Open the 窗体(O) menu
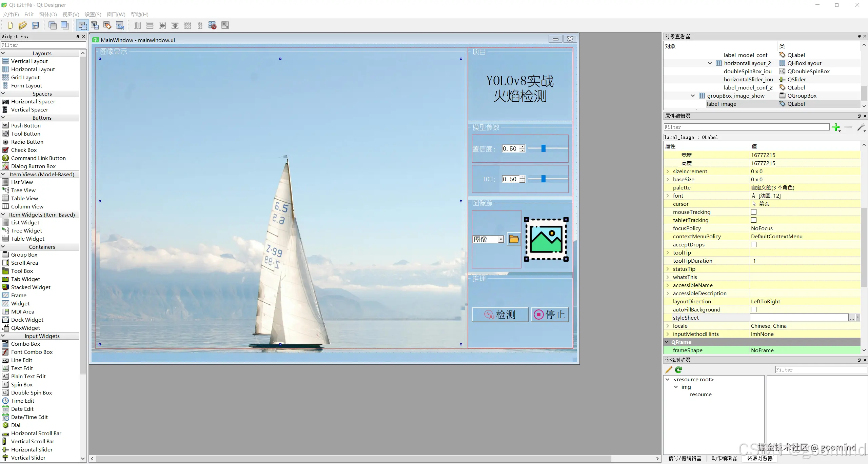Screen dimensions: 868x464 (48, 14)
